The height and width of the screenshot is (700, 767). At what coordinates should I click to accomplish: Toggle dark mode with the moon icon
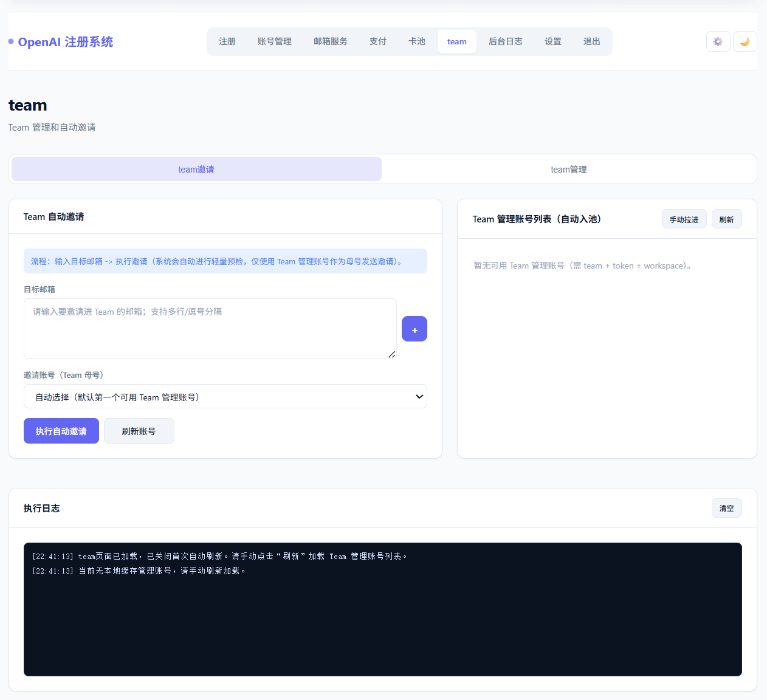coord(745,41)
